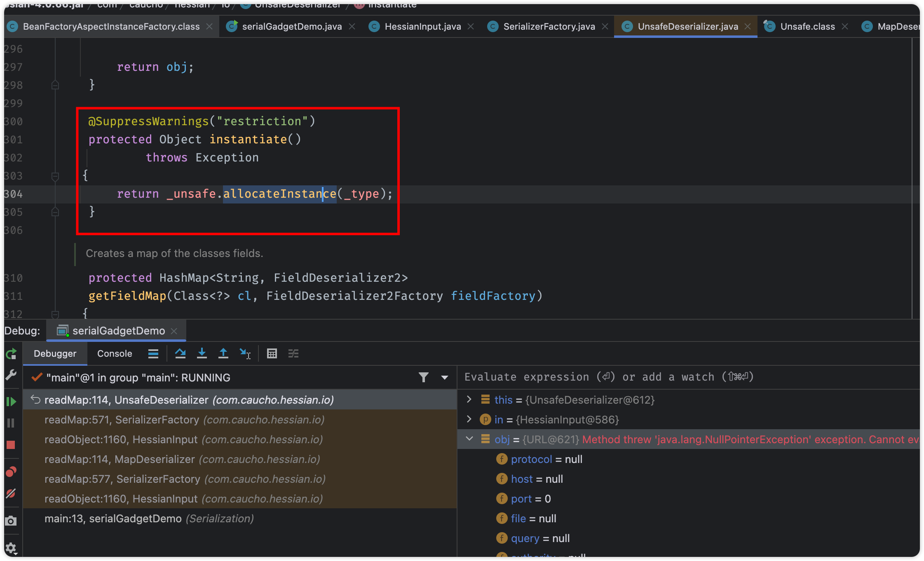Close the HessianInput.java tab
This screenshot has height=561, width=924.
coord(471,26)
